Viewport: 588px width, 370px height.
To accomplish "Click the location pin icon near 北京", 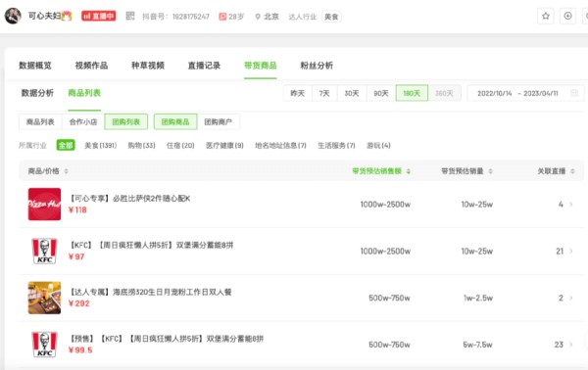I will pos(258,17).
